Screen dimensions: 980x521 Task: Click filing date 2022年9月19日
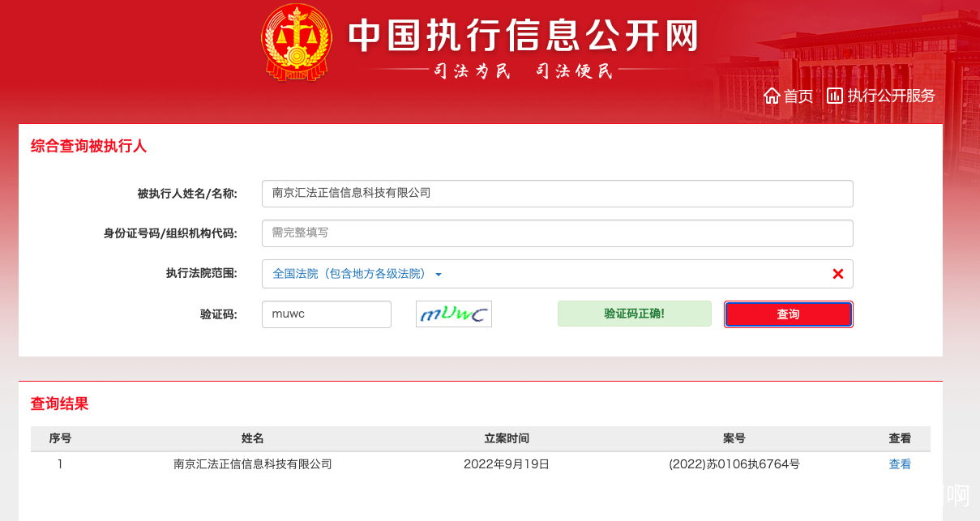507,464
